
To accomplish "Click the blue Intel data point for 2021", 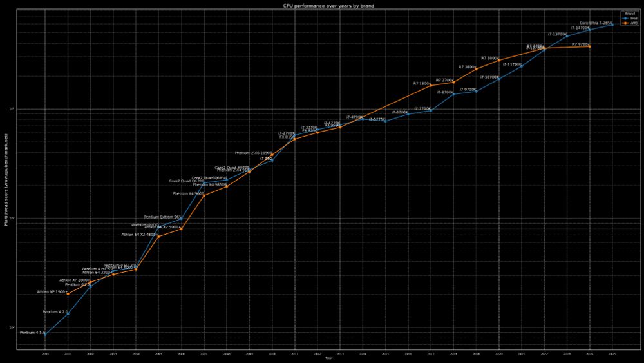I will 522,66.
